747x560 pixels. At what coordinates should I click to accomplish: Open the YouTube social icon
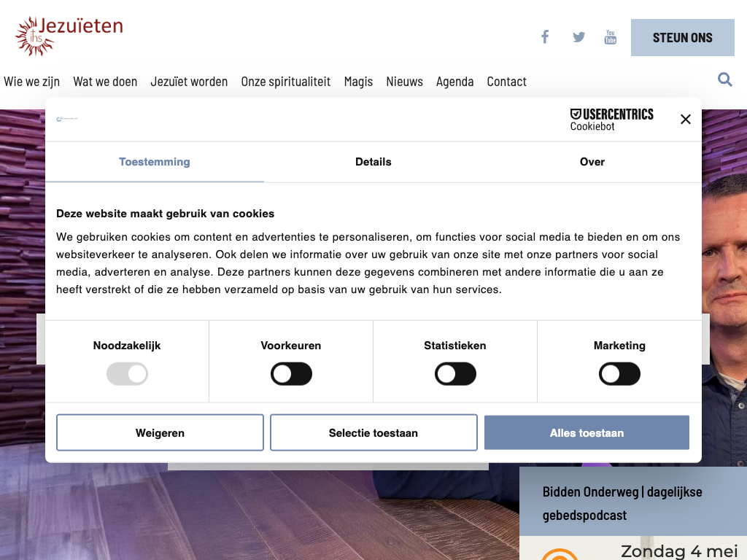[x=611, y=37]
